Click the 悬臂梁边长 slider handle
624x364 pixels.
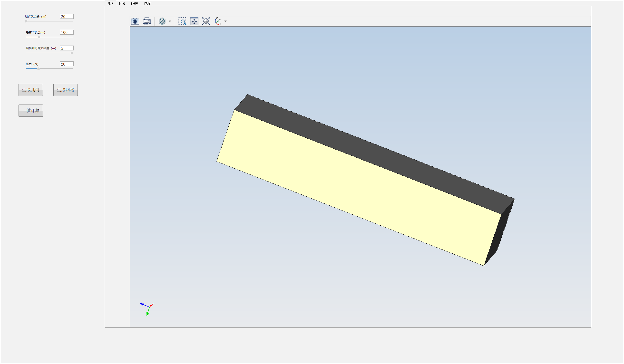26,21
